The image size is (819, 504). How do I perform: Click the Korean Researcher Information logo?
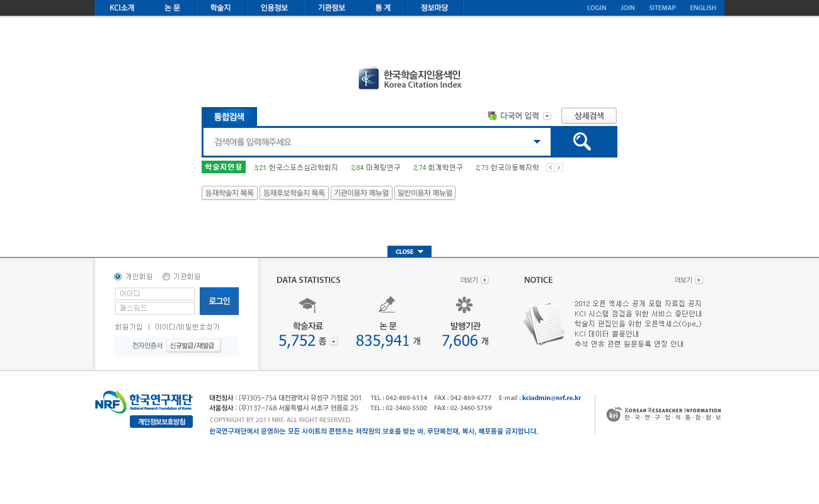point(663,414)
